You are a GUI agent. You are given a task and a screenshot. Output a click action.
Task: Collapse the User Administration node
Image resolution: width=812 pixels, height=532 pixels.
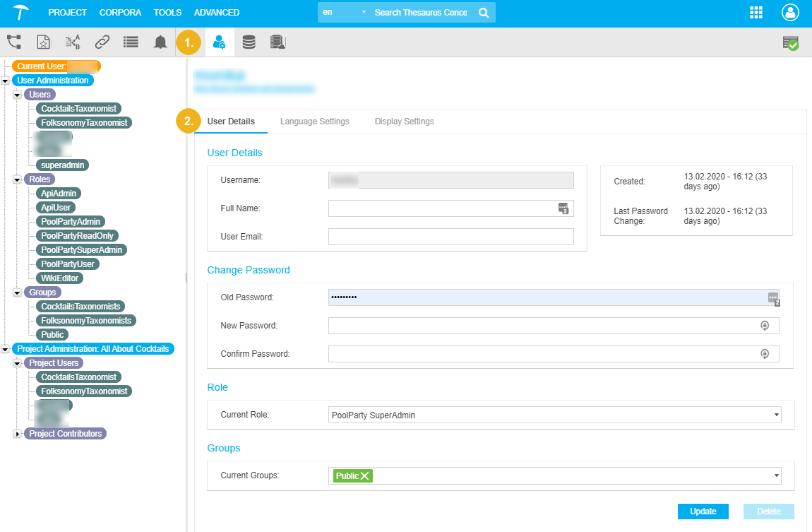[5, 81]
